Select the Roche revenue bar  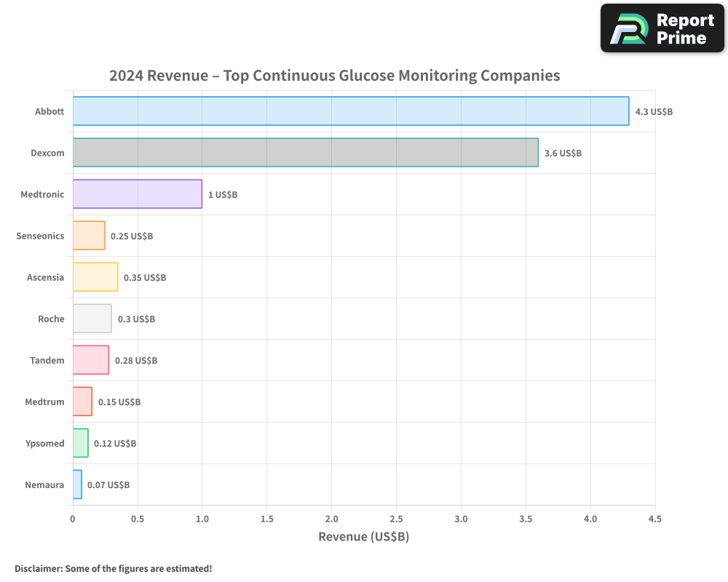91,319
